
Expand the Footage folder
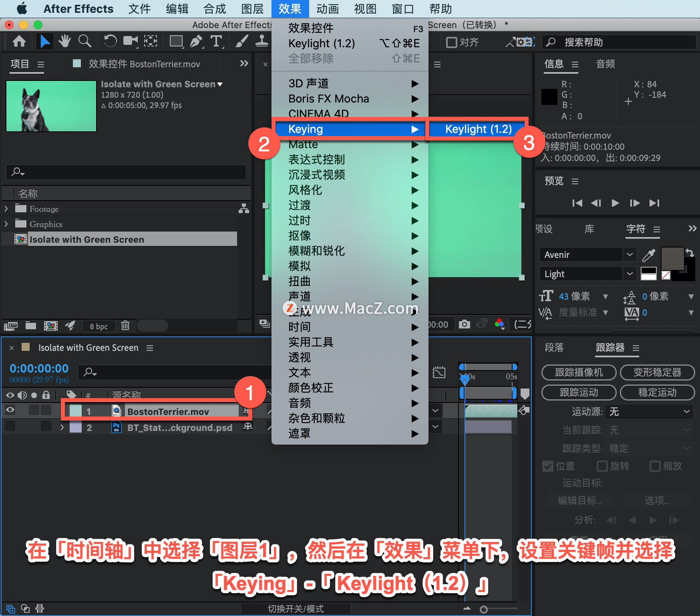(6, 209)
